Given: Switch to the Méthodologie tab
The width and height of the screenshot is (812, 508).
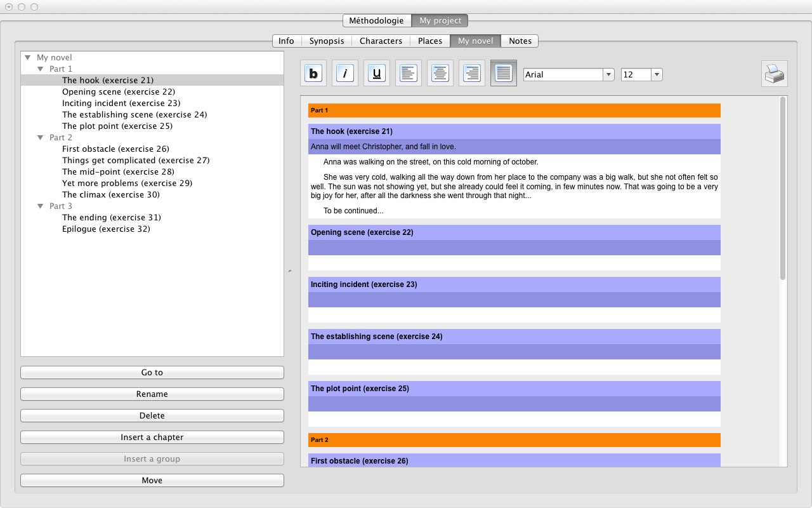Looking at the screenshot, I should [x=377, y=20].
